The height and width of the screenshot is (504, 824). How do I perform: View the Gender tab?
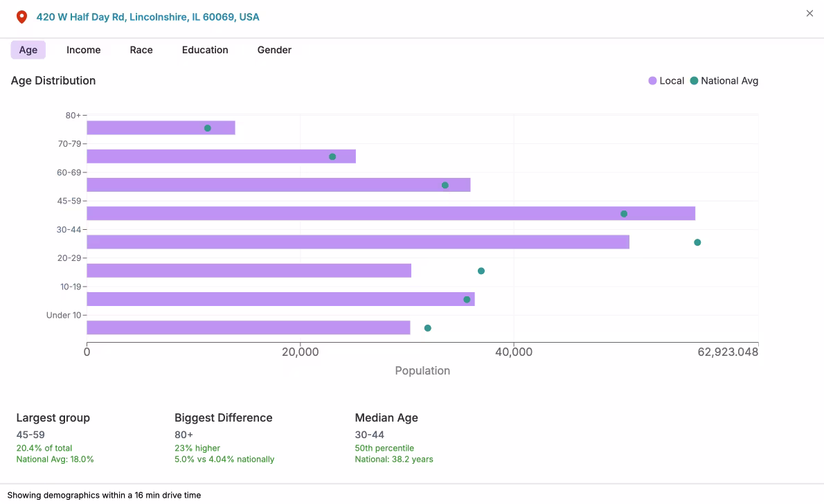pyautogui.click(x=274, y=50)
